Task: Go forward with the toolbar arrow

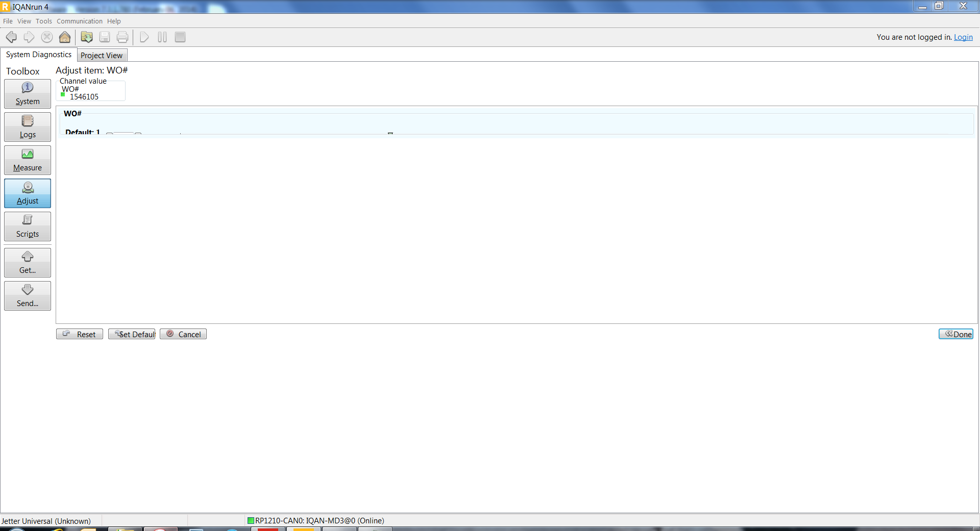Action: click(29, 37)
